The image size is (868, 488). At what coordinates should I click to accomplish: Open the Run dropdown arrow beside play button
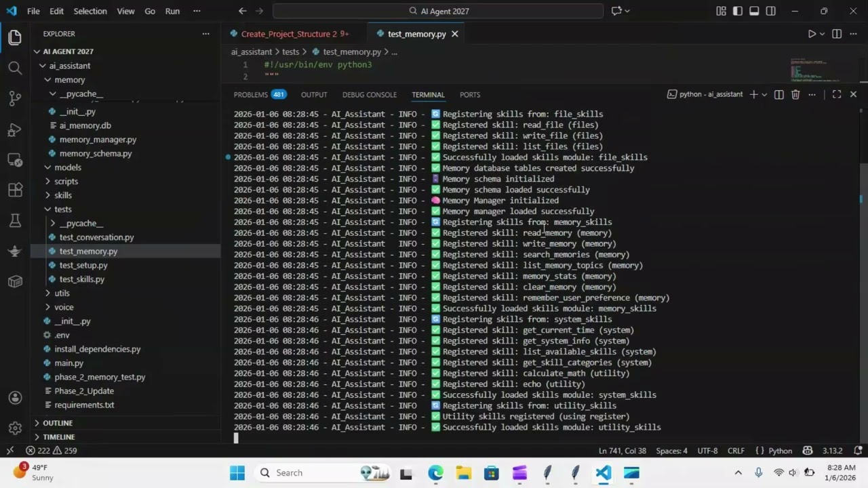[x=823, y=34]
